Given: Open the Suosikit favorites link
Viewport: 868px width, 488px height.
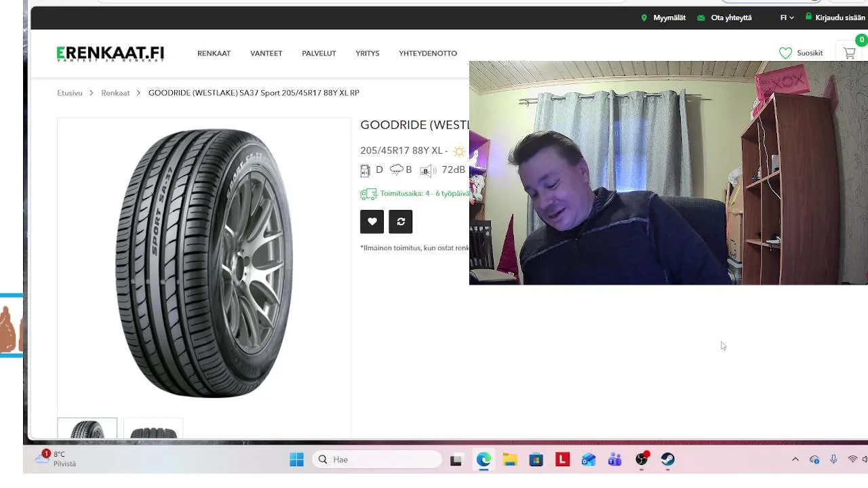Looking at the screenshot, I should point(810,53).
